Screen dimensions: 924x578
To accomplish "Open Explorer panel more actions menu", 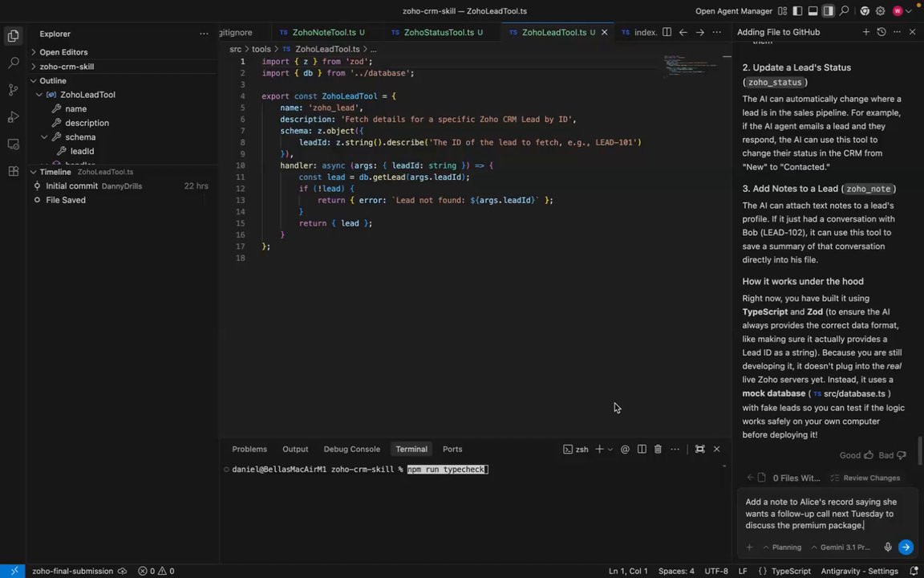I will 204,34.
